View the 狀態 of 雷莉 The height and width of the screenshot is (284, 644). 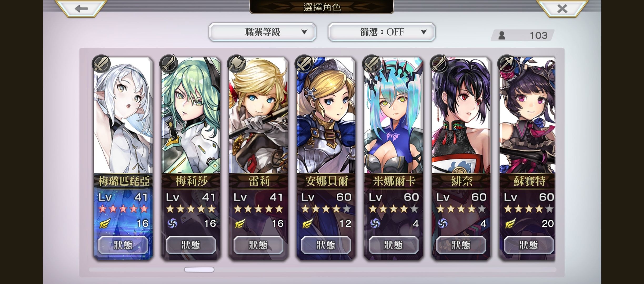(x=258, y=245)
